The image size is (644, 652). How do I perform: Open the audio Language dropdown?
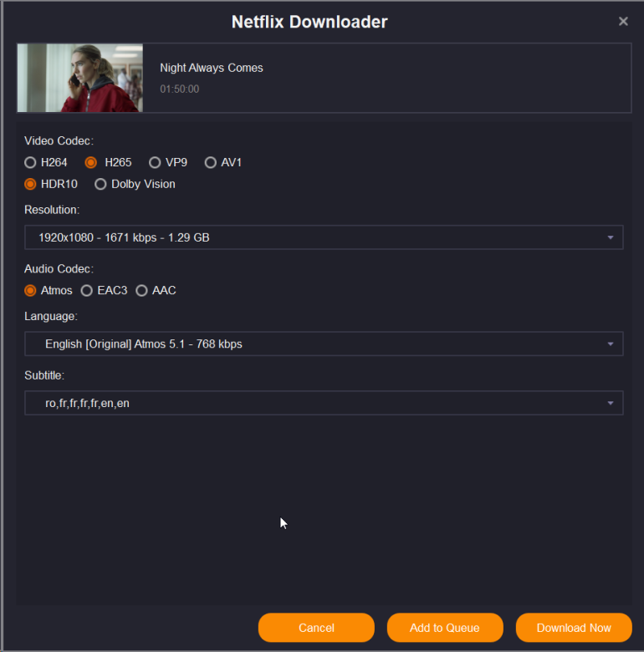coord(324,344)
